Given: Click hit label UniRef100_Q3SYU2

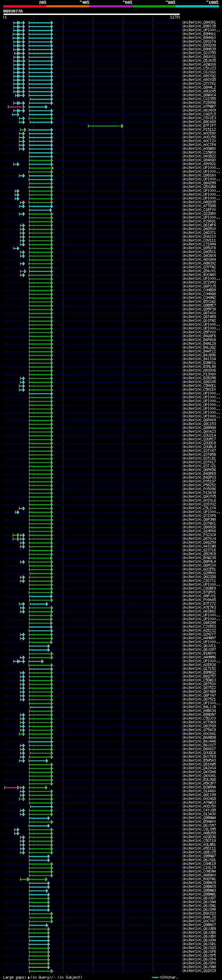Looking at the screenshot, I should (x=199, y=504).
